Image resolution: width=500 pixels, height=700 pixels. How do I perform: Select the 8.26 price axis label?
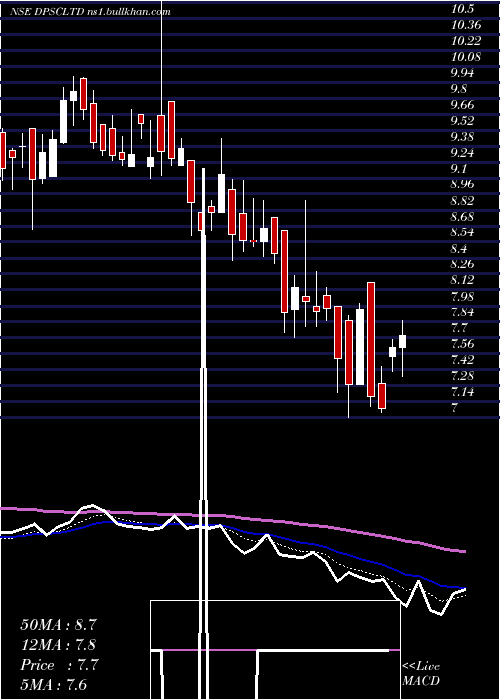point(463,264)
